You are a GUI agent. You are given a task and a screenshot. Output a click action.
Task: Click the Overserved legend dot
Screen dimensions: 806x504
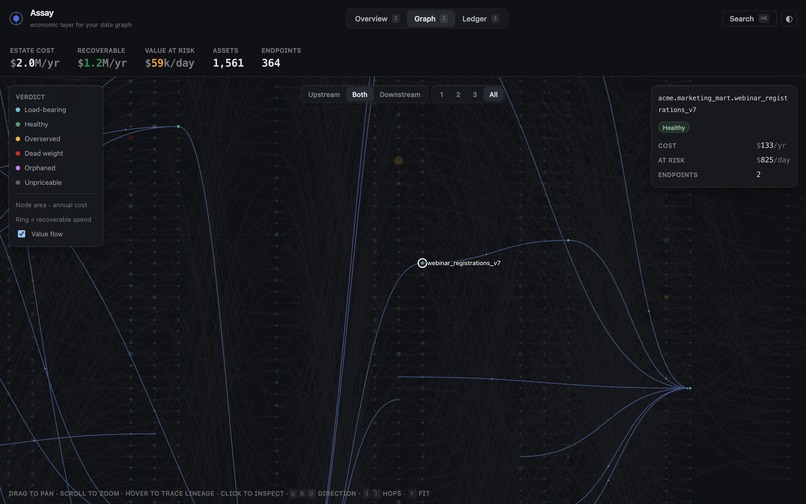click(18, 139)
